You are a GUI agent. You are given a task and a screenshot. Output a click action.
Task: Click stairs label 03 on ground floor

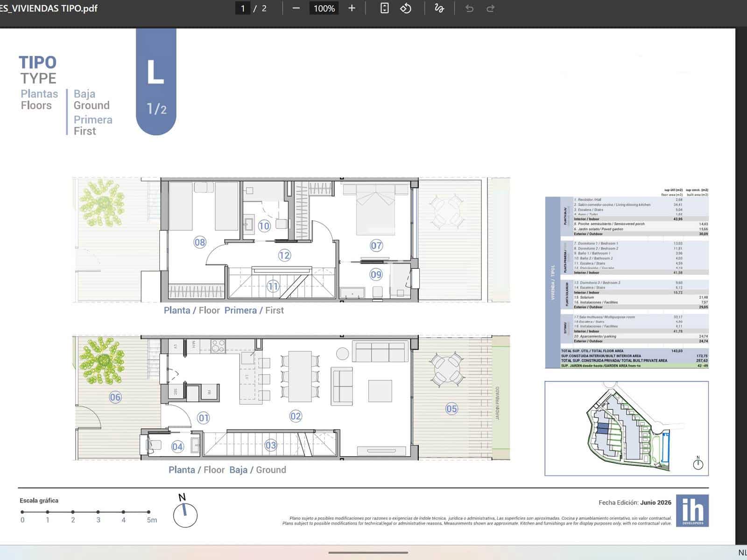coord(271,445)
